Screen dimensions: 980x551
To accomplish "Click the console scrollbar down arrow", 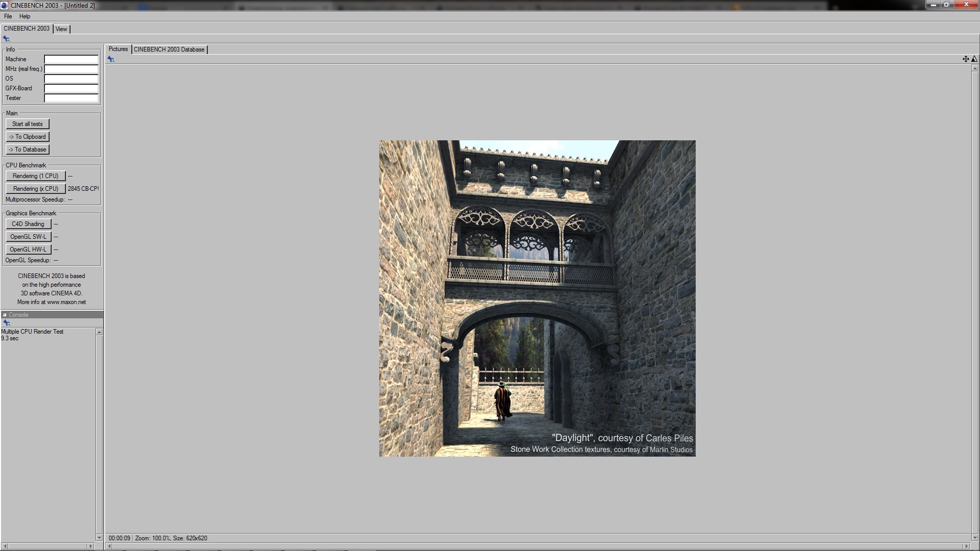I will 99,537.
